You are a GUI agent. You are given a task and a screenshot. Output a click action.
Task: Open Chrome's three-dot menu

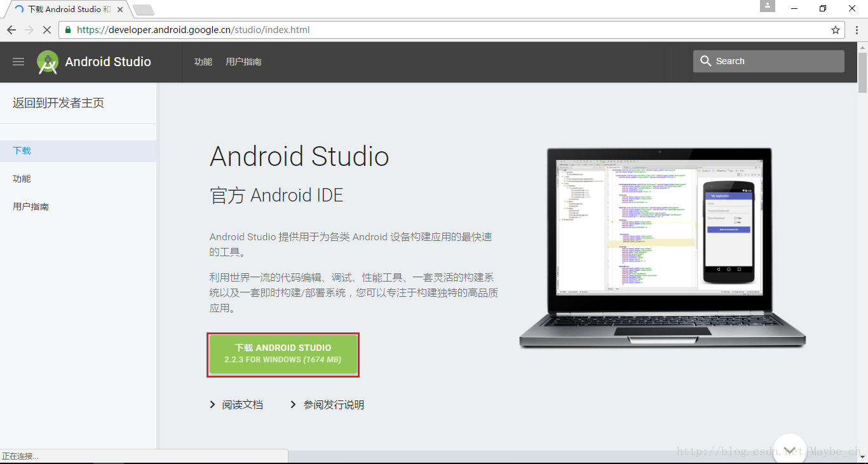pos(856,30)
